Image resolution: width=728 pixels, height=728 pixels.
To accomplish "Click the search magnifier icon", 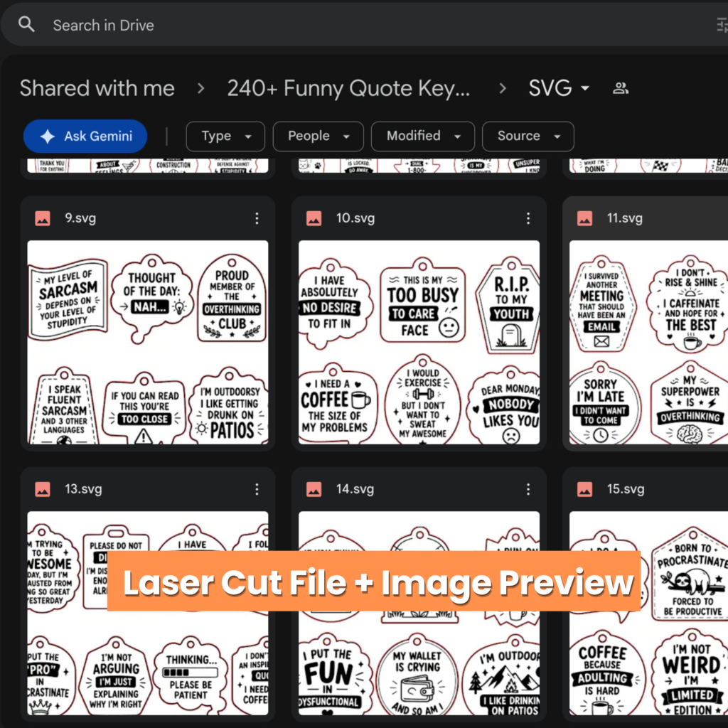I will pyautogui.click(x=26, y=24).
